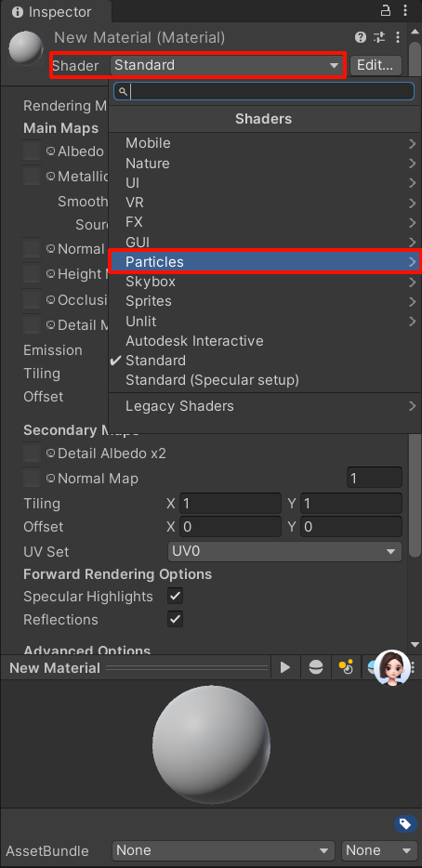Switch the preview mesh shape icon
The width and height of the screenshot is (422, 868).
click(x=316, y=667)
